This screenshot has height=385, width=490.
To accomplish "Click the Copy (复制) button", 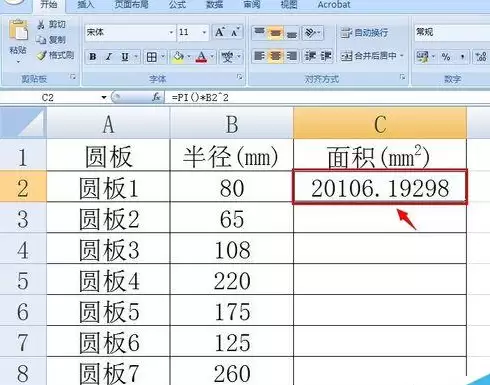I will (x=51, y=40).
